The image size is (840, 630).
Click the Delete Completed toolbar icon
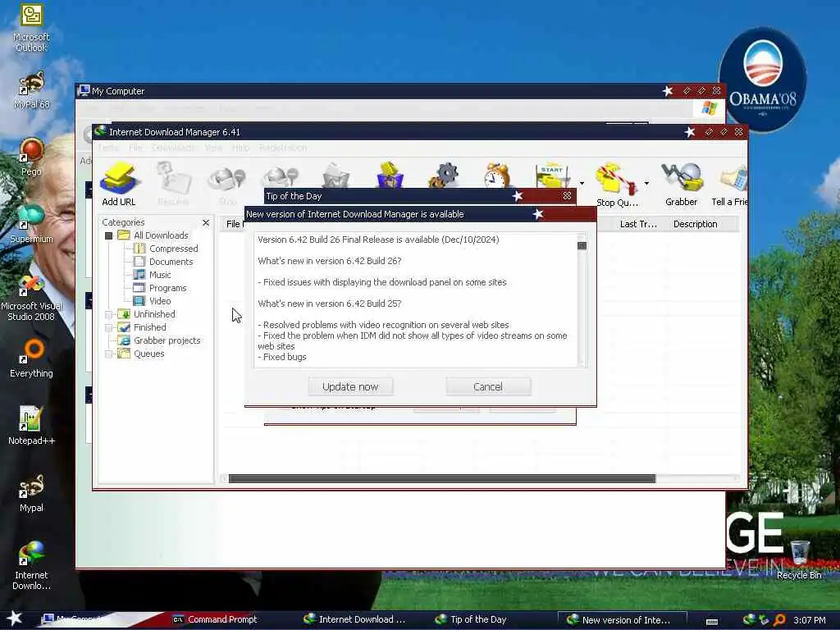point(390,175)
